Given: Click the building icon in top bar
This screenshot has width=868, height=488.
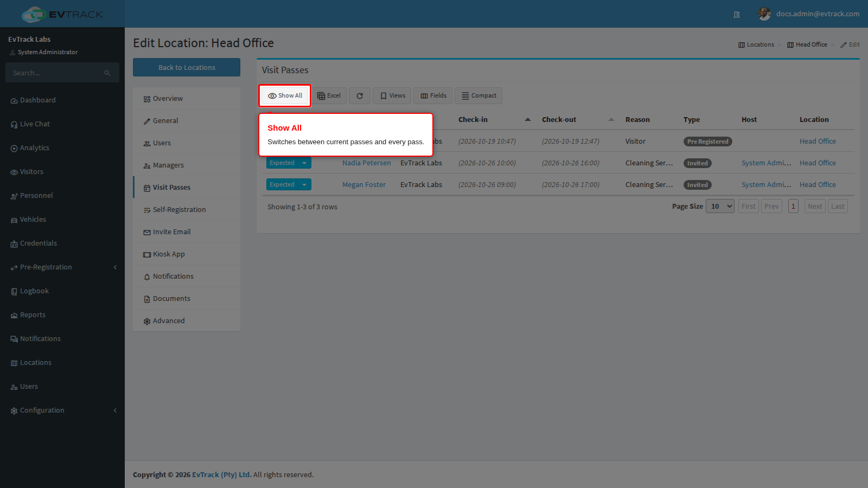Looking at the screenshot, I should (737, 15).
